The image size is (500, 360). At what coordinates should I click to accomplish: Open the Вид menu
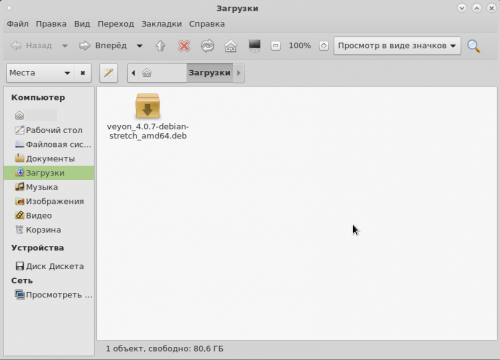82,24
